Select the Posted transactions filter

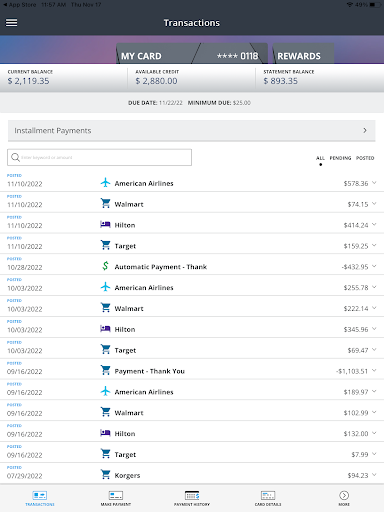point(365,158)
